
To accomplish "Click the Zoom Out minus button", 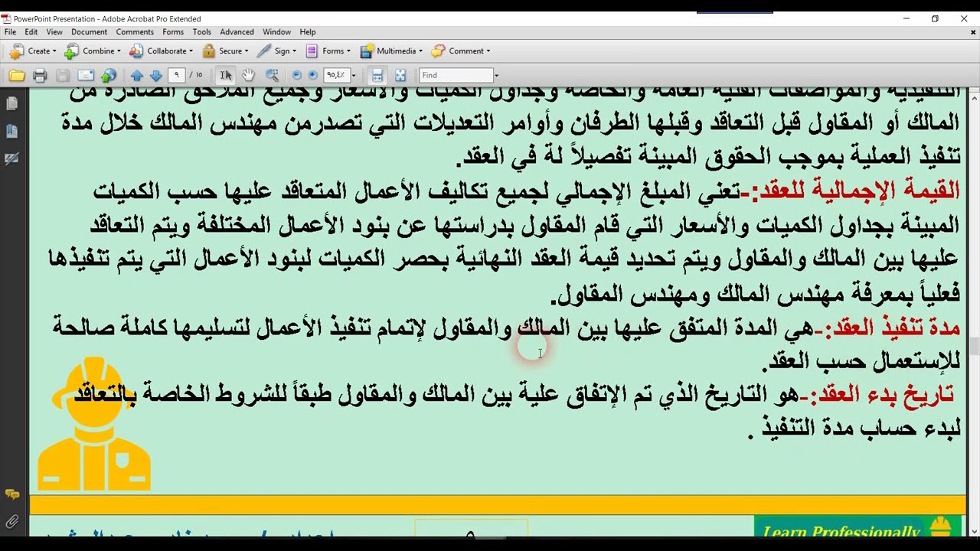I will (297, 75).
